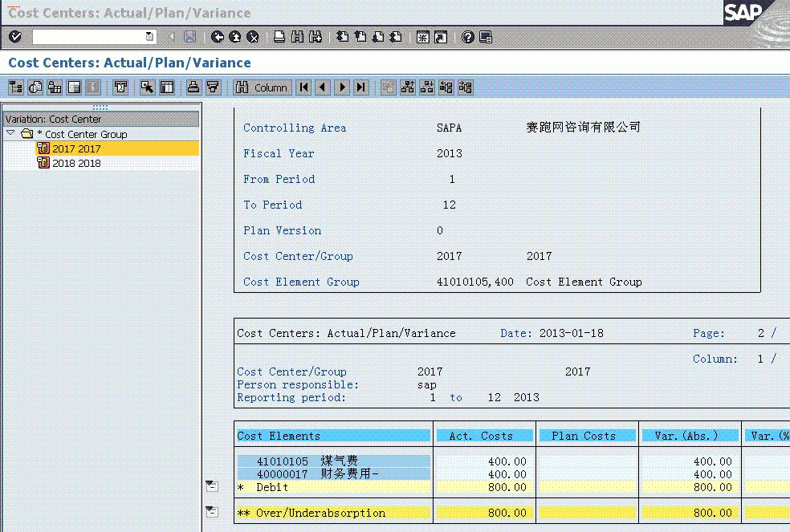Click Person responsible value sap

coord(427,385)
